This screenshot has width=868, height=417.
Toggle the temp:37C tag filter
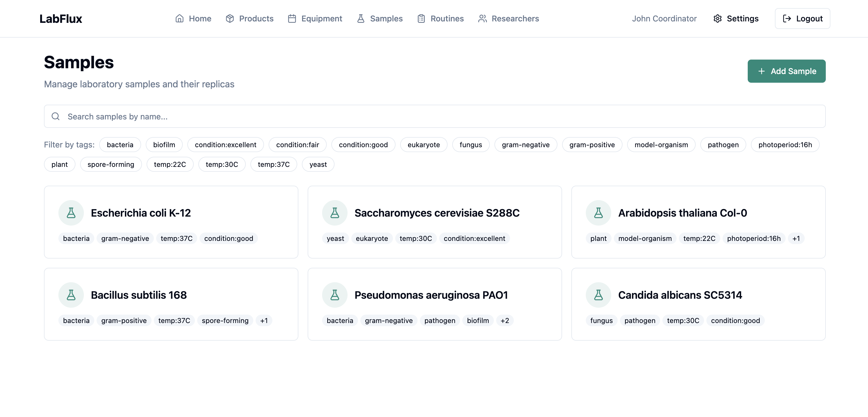pos(273,164)
